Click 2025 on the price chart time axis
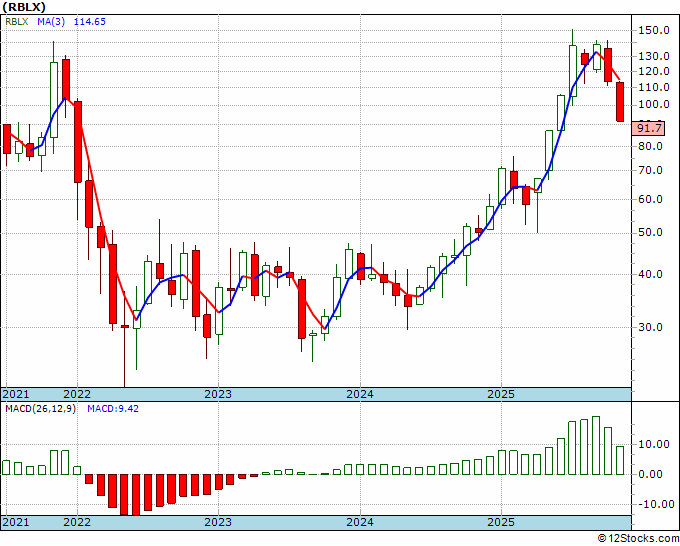680x546 pixels. point(501,394)
